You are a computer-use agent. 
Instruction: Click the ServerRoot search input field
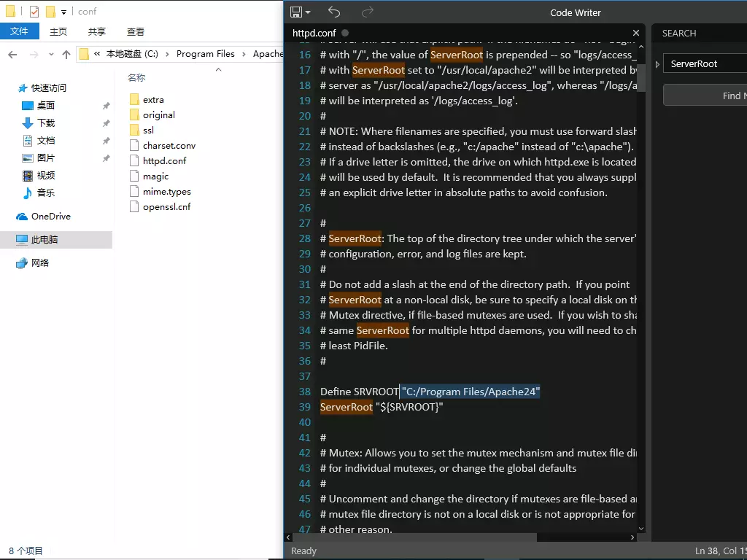705,64
